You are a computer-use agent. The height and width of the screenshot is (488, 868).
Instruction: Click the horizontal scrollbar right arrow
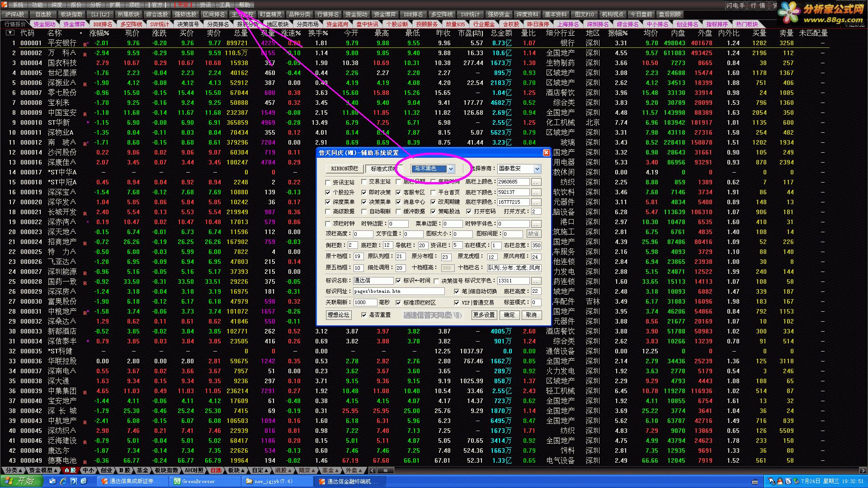point(863,470)
